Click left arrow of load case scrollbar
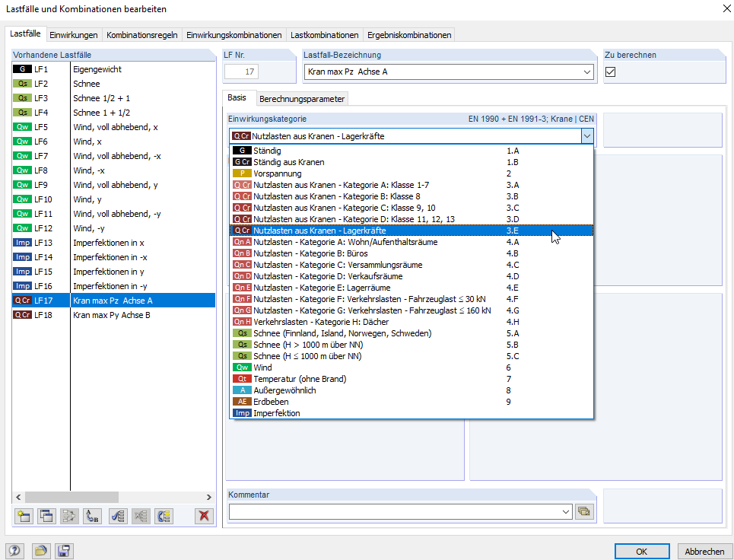Viewport: 734px width, 560px height. (x=18, y=498)
